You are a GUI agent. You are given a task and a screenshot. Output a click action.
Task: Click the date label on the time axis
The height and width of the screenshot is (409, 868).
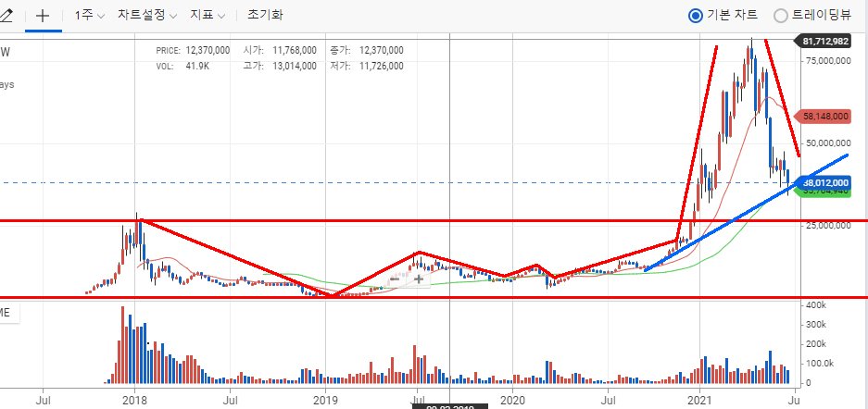[447, 406]
